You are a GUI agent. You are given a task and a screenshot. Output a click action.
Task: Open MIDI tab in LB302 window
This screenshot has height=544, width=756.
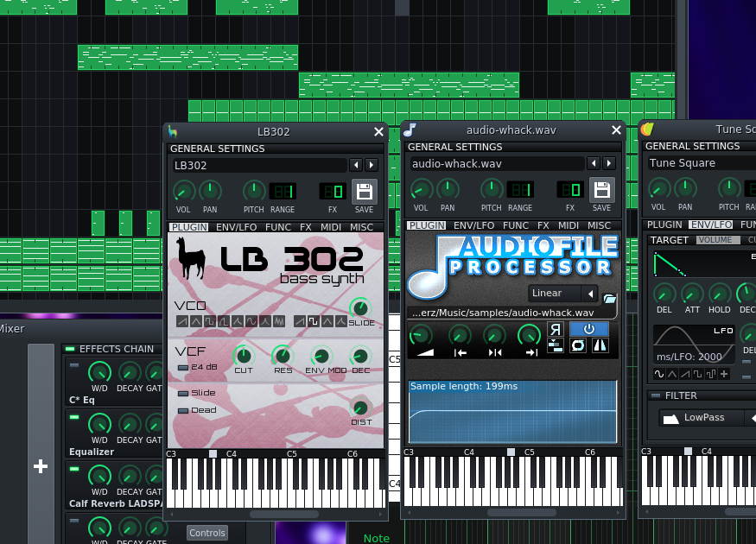point(331,227)
